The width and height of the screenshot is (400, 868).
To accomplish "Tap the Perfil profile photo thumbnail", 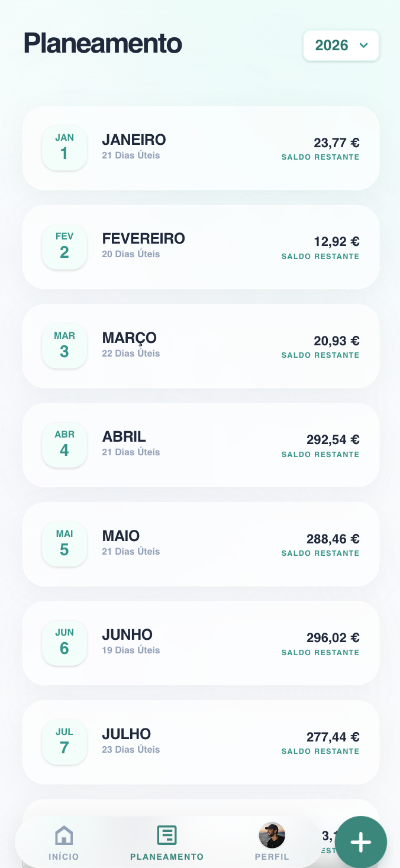I will [272, 835].
